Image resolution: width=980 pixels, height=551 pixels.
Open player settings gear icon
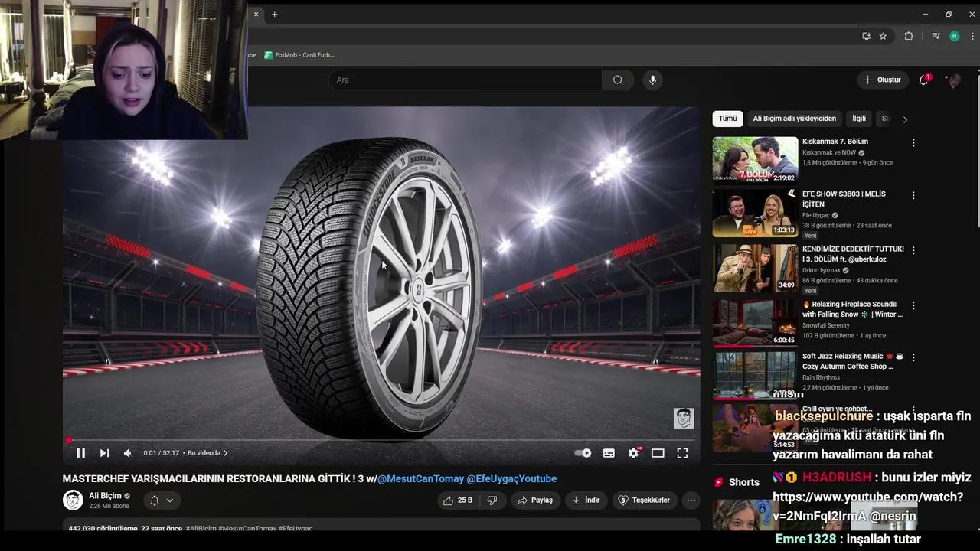pyautogui.click(x=633, y=453)
